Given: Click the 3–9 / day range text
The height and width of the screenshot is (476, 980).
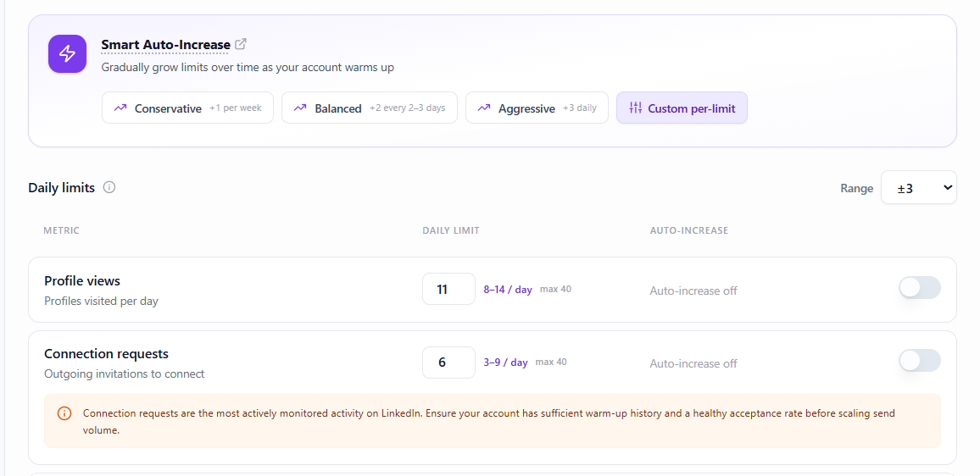Looking at the screenshot, I should pyautogui.click(x=505, y=363).
